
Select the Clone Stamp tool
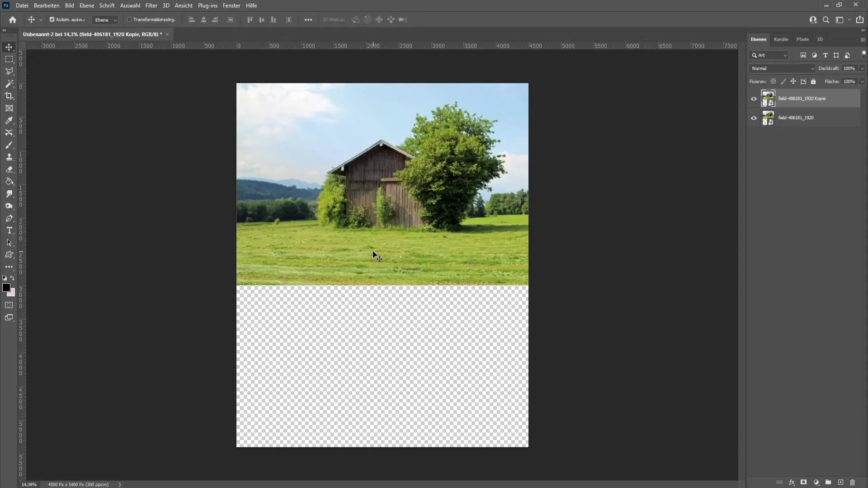point(9,157)
